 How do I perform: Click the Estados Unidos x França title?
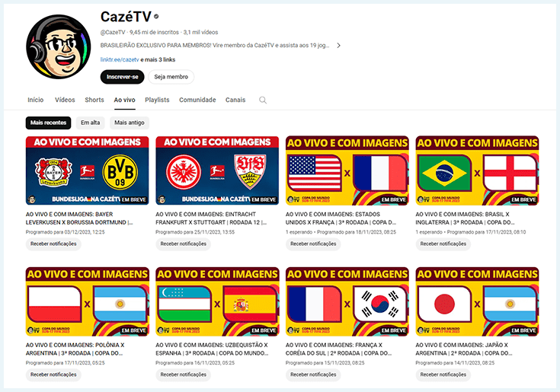click(x=341, y=218)
